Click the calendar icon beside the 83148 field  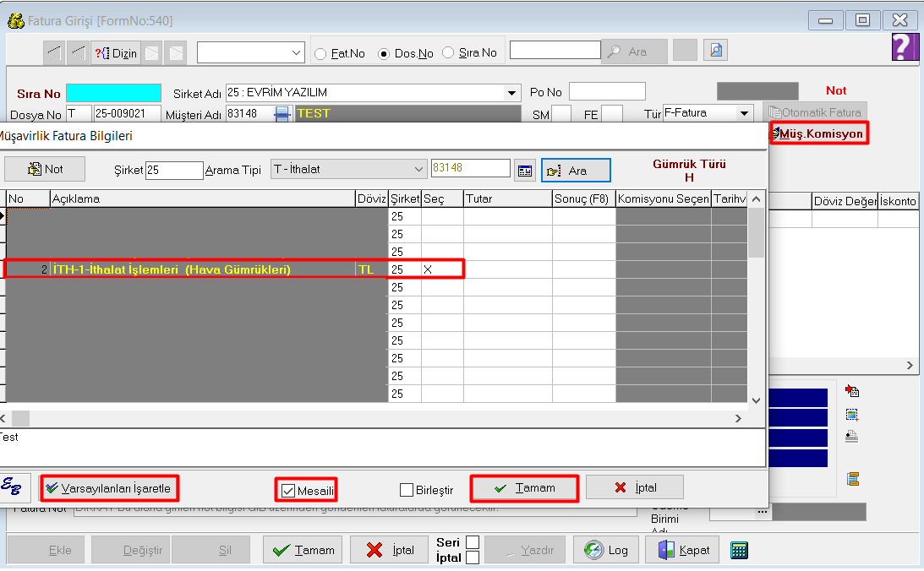526,171
